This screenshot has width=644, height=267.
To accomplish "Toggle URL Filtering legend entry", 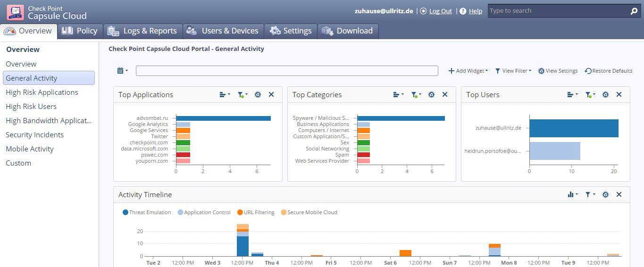I will click(256, 212).
